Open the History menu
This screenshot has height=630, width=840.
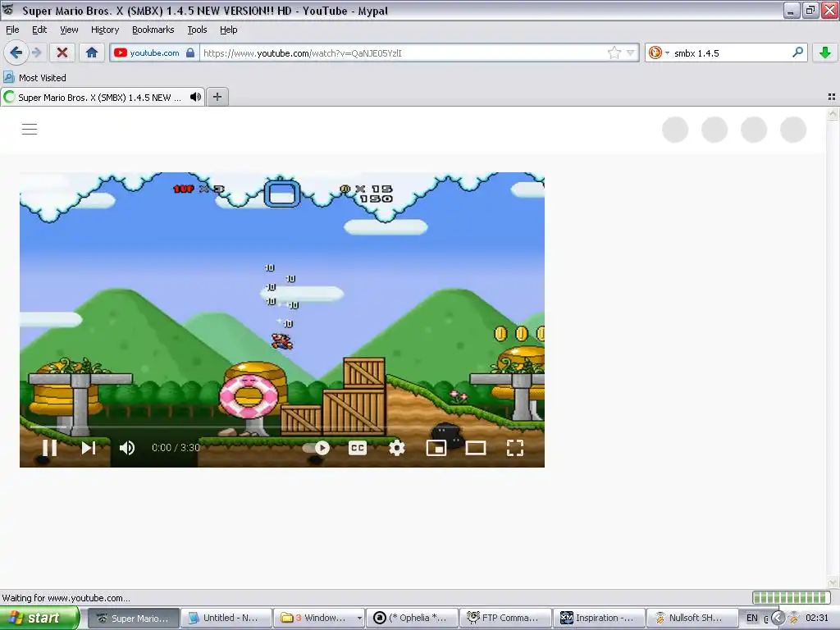pyautogui.click(x=104, y=30)
